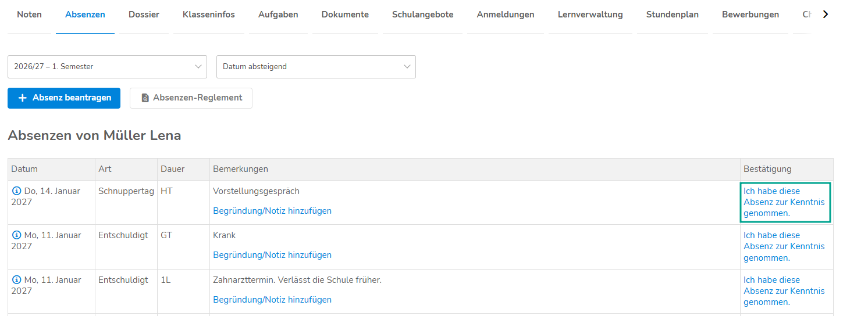The width and height of the screenshot is (868, 316).
Task: Add Begründung/Notiz for the Vorstellungsgespräch absence
Action: point(272,211)
